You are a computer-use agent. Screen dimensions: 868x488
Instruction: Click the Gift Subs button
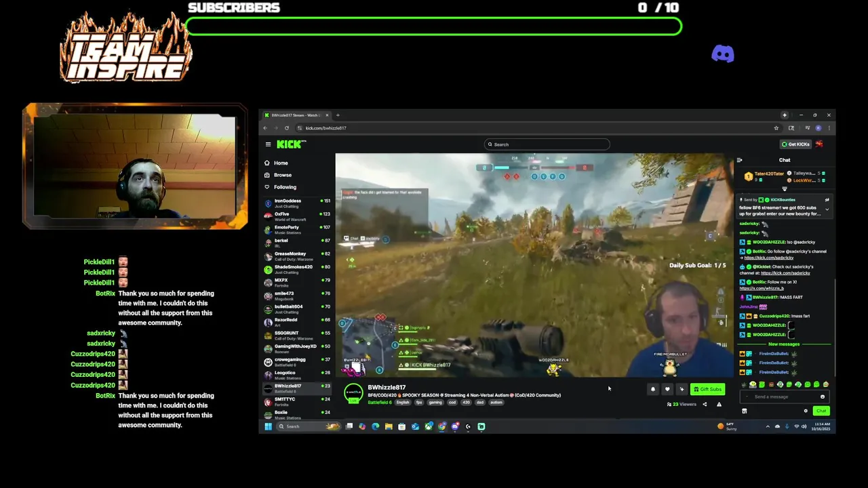click(707, 389)
